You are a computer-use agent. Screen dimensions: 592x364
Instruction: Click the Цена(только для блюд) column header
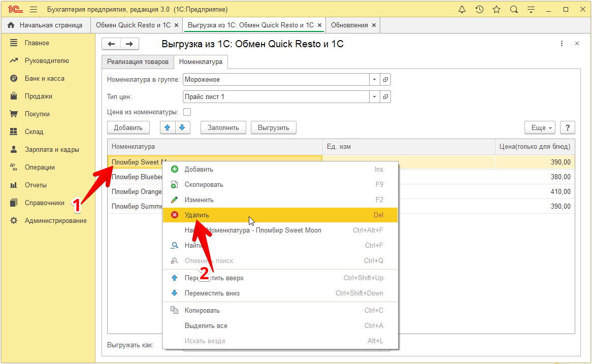[535, 147]
